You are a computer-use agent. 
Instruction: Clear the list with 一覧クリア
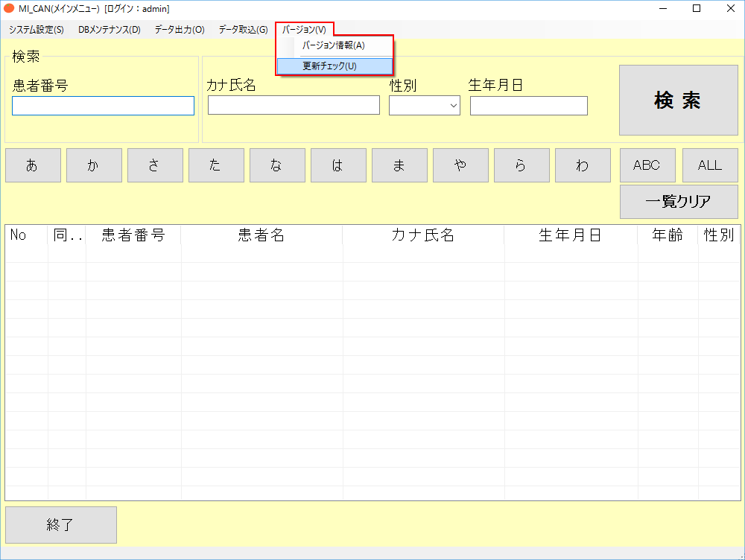(x=679, y=202)
